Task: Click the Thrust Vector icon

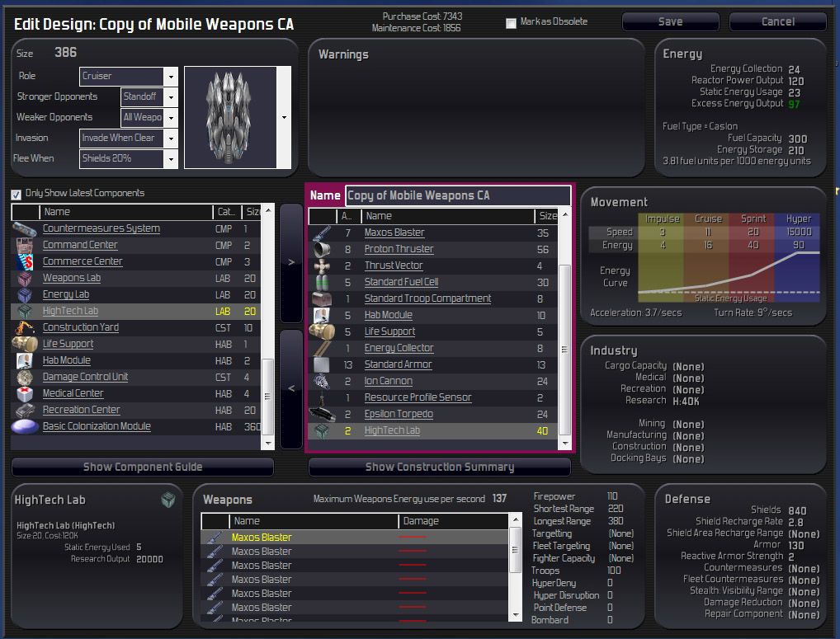Action: click(x=322, y=266)
